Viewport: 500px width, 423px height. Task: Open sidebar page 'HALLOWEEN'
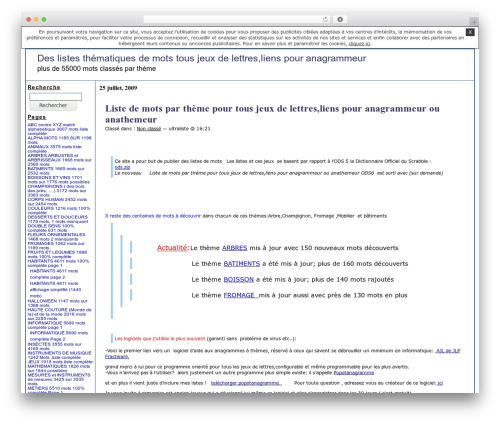[58, 303]
